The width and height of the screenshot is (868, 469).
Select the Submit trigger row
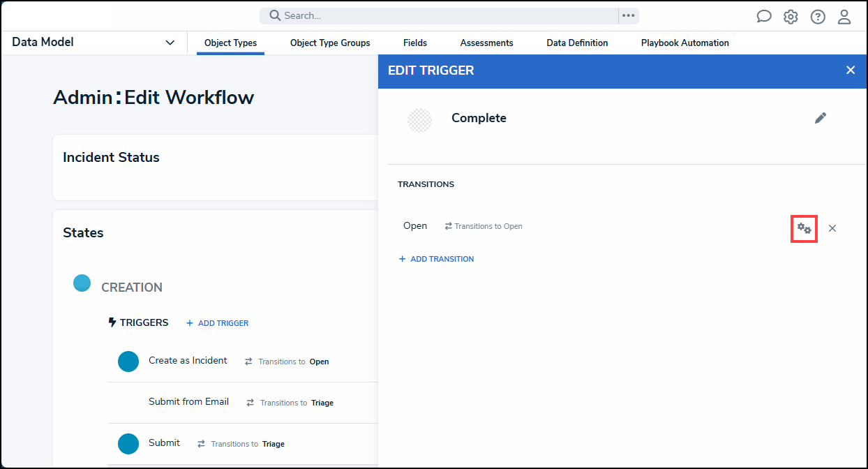pyautogui.click(x=242, y=443)
